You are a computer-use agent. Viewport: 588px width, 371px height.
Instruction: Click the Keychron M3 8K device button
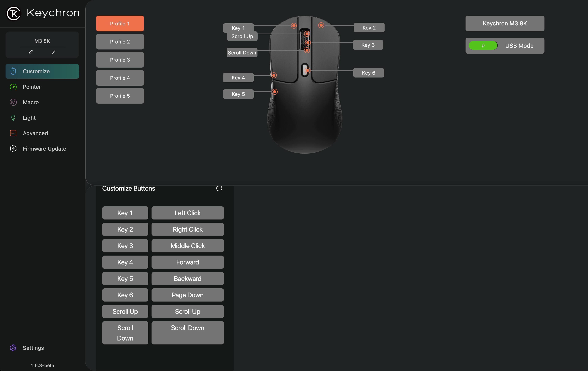point(505,23)
